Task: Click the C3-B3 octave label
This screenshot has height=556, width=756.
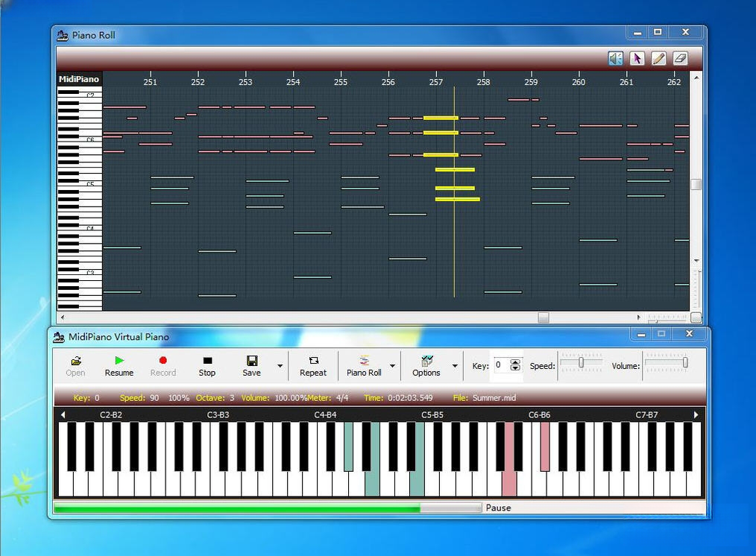Action: coord(218,414)
